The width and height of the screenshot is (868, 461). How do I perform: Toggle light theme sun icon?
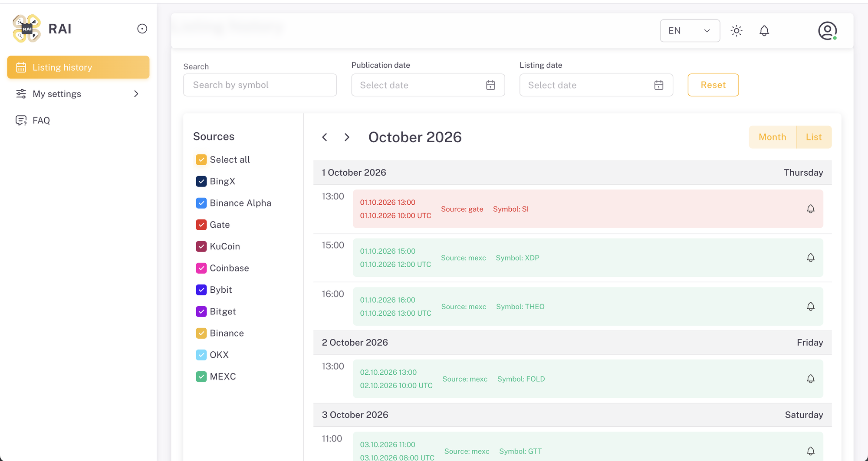pos(736,31)
